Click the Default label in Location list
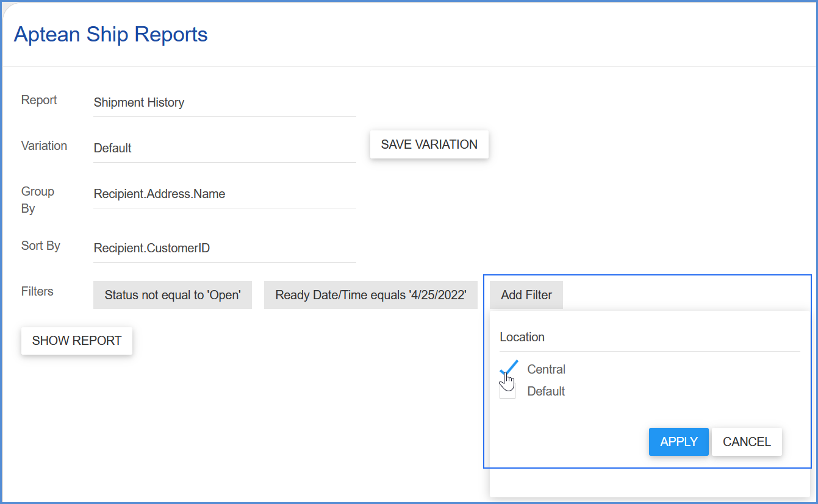This screenshot has height=504, width=818. pyautogui.click(x=546, y=391)
